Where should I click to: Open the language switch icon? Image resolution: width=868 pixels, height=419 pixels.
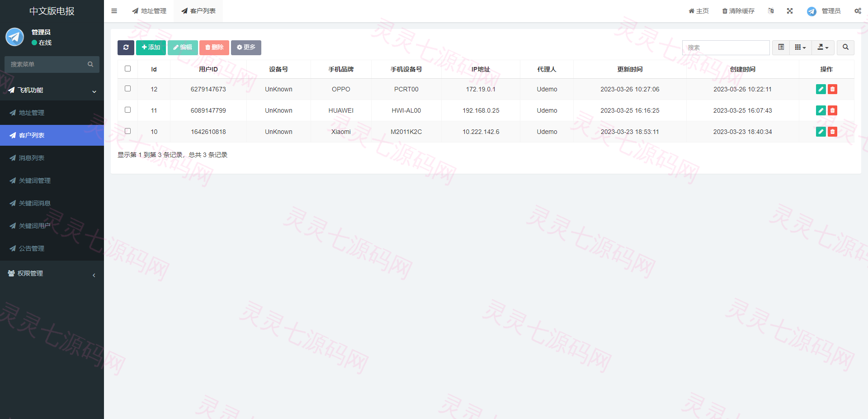771,11
